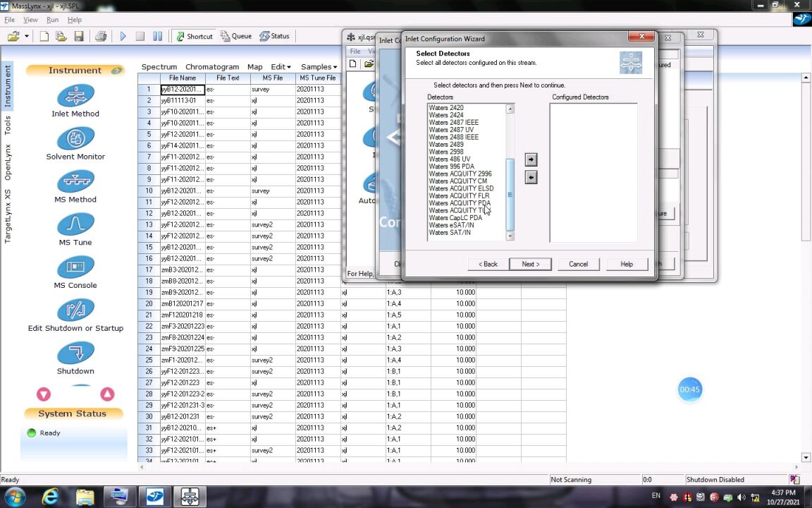Open the Queue toolbar item
The height and width of the screenshot is (508, 812).
point(235,36)
